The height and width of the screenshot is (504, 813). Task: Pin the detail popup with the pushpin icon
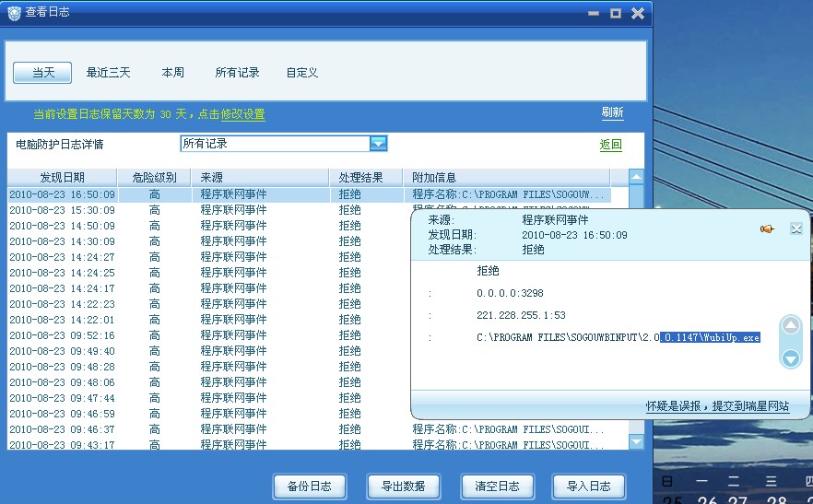click(x=767, y=229)
